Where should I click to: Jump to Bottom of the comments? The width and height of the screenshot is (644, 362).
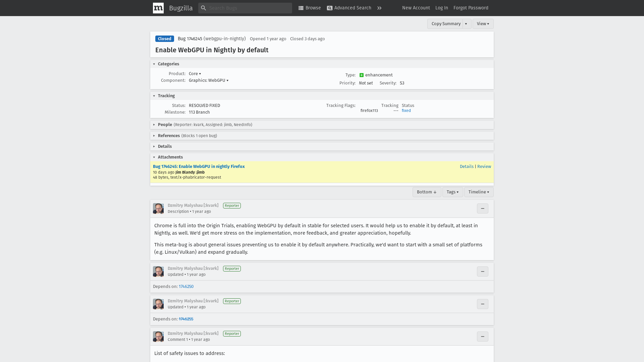427,192
